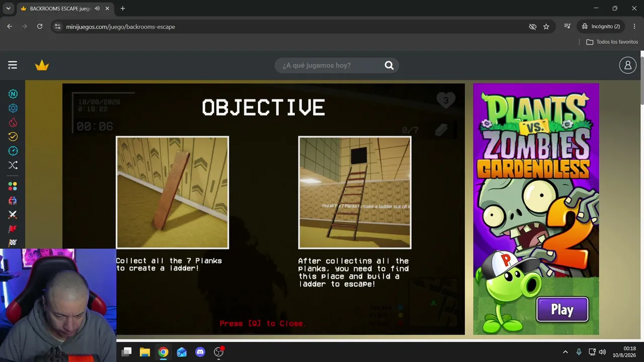Open the four colored dots category icon

coord(13,187)
